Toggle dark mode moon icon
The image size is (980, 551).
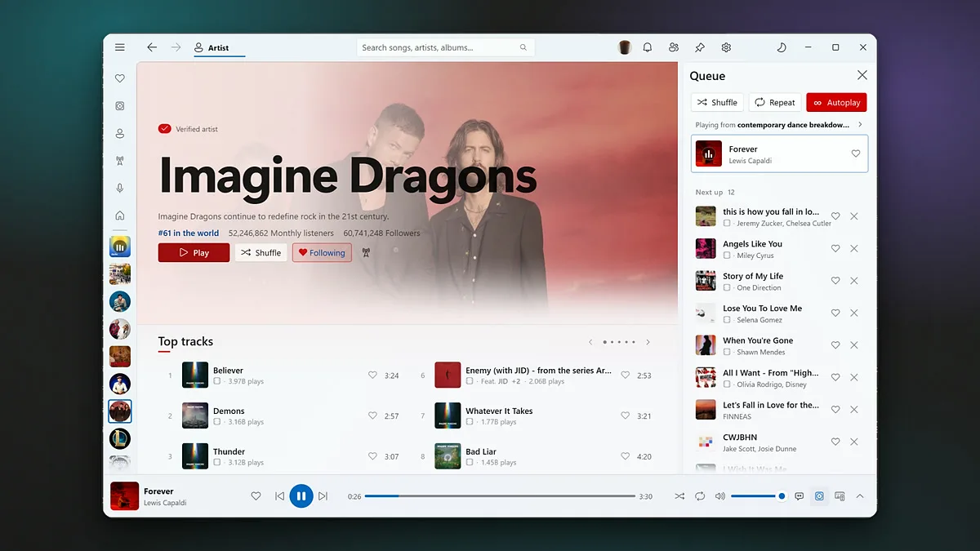pos(782,47)
